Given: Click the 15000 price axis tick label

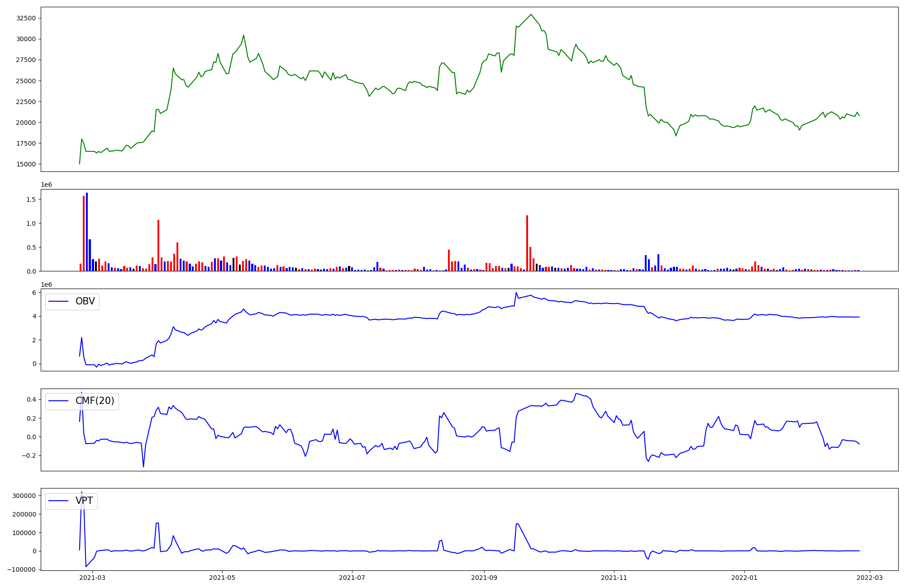Looking at the screenshot, I should (26, 164).
